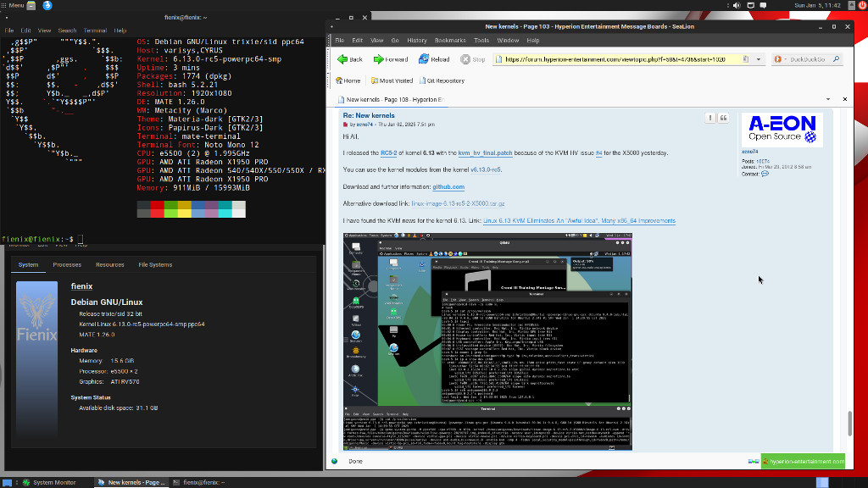
Task: Switch to the File Systems tab
Action: pyautogui.click(x=155, y=265)
